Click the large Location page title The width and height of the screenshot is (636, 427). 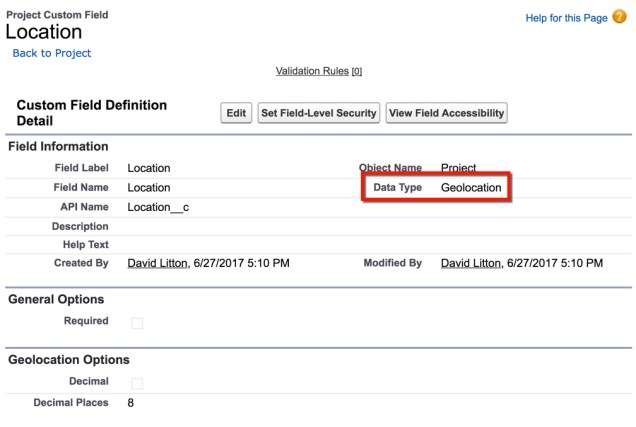click(x=43, y=32)
